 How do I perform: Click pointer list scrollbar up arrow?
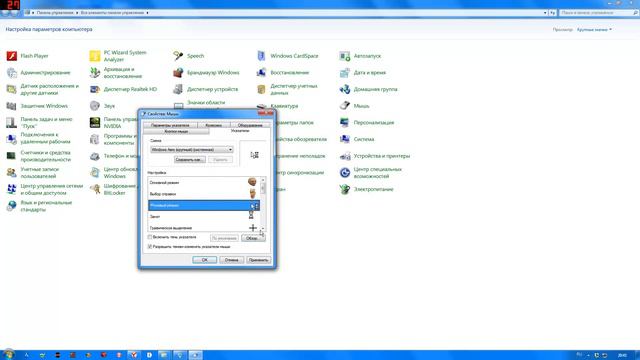click(263, 180)
